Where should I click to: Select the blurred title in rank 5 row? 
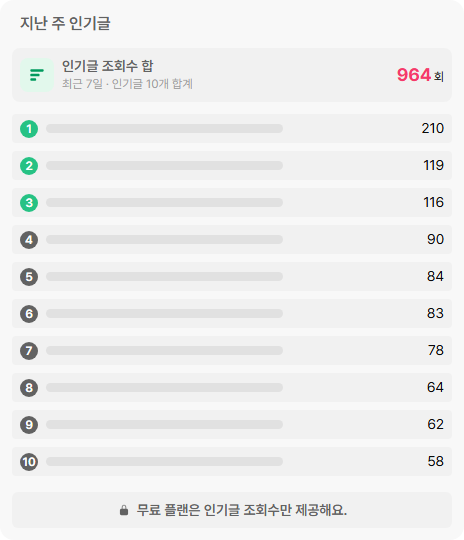click(164, 277)
